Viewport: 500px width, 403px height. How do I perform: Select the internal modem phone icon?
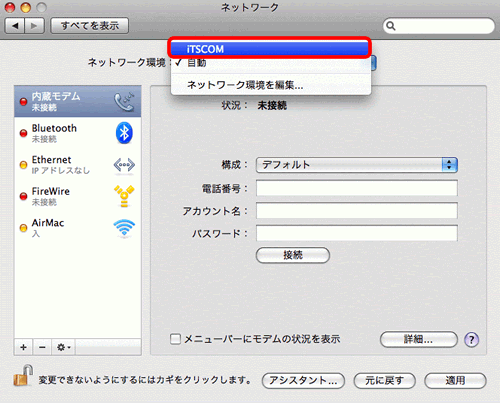point(124,102)
